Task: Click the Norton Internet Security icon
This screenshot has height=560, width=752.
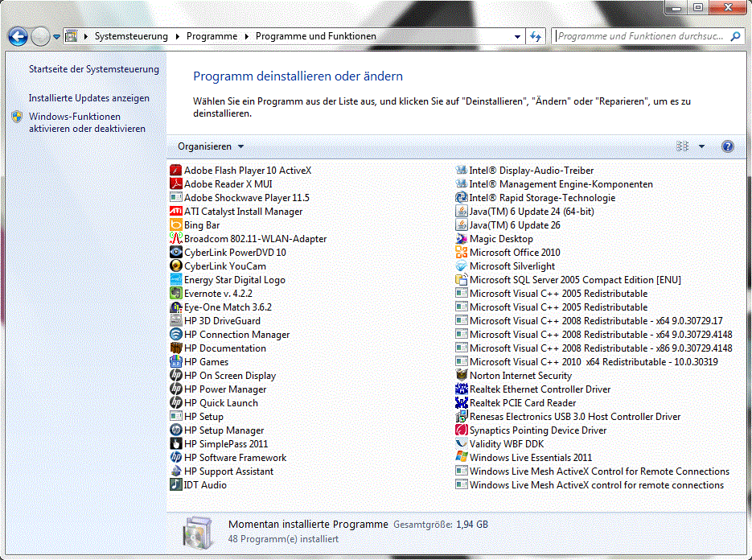Action: tap(462, 375)
